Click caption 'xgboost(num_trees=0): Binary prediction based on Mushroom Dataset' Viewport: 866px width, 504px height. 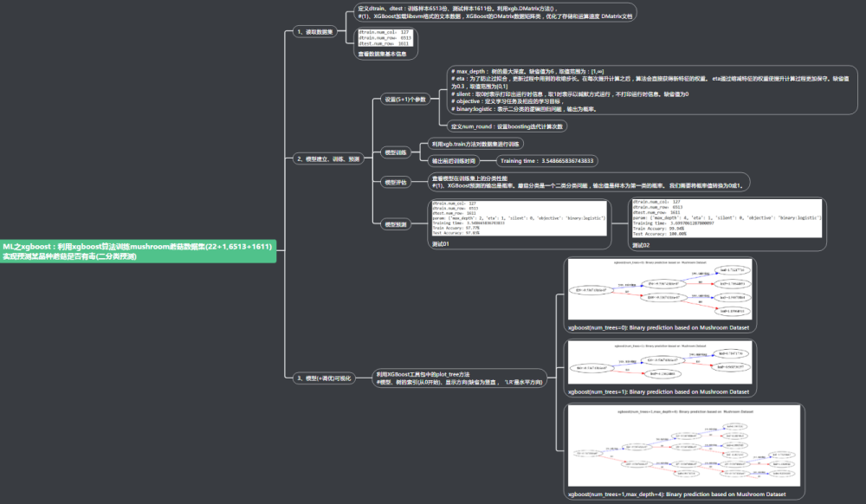658,328
